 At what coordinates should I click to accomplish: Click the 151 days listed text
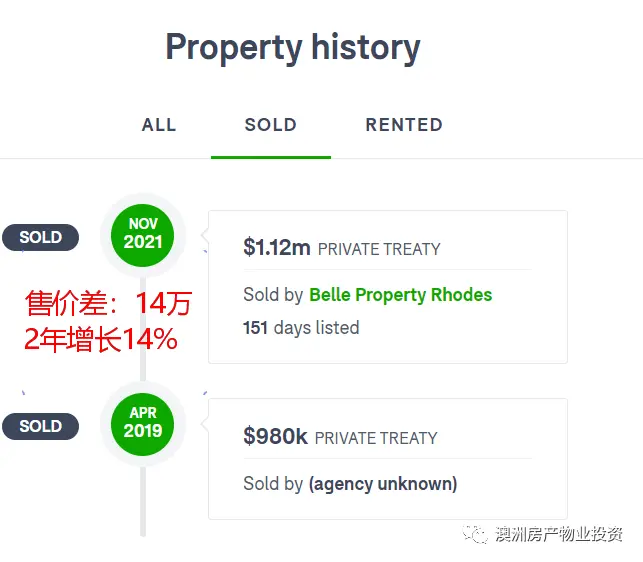[x=301, y=328]
